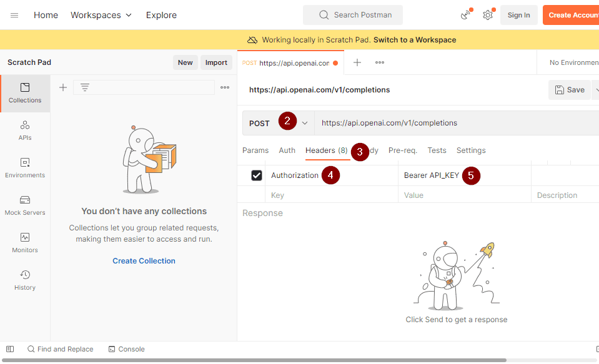Click the satellite sync status icon

465,15
